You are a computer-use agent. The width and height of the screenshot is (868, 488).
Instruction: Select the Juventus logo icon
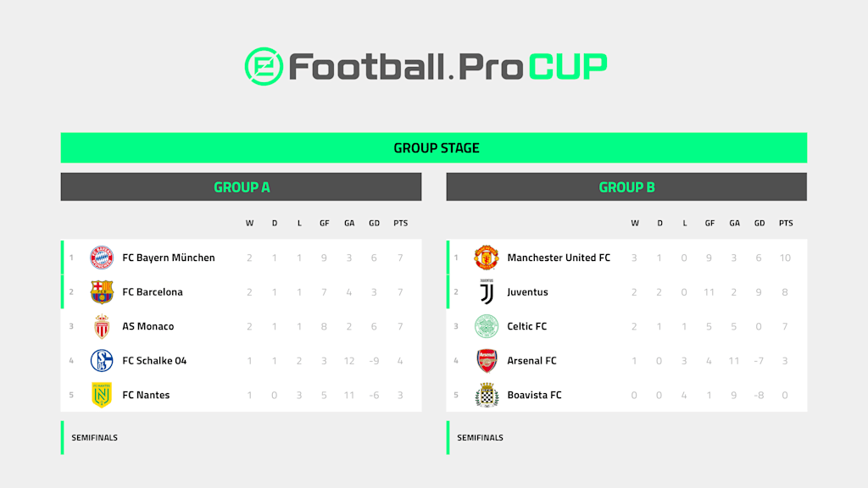tap(487, 292)
